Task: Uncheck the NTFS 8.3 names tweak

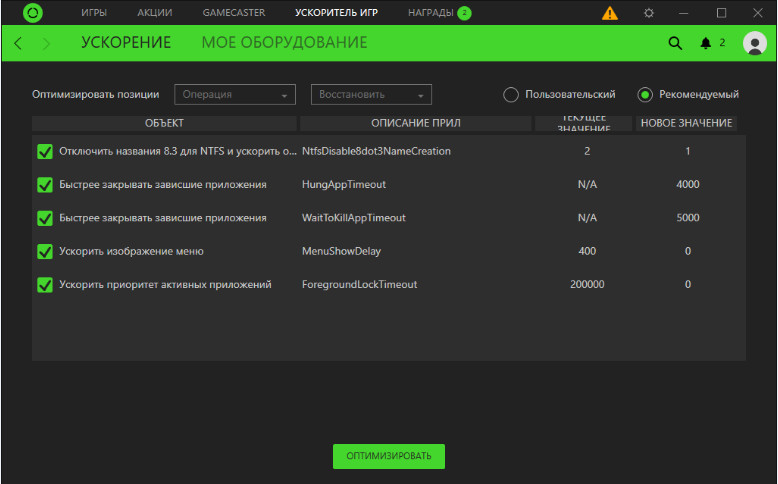Action: click(45, 151)
